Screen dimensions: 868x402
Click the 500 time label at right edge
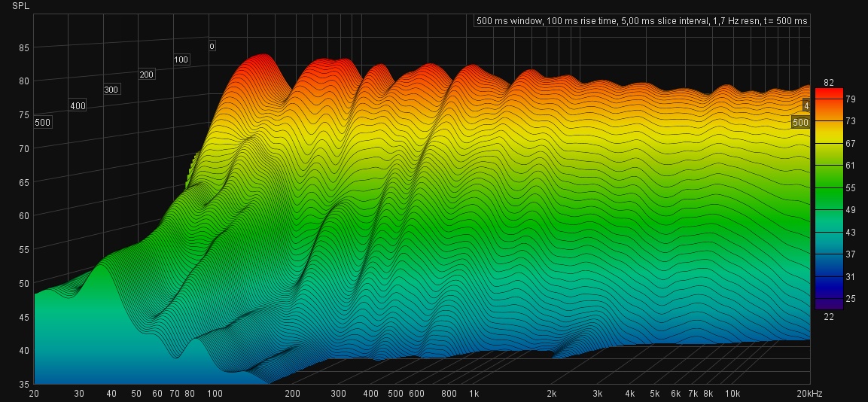(800, 122)
